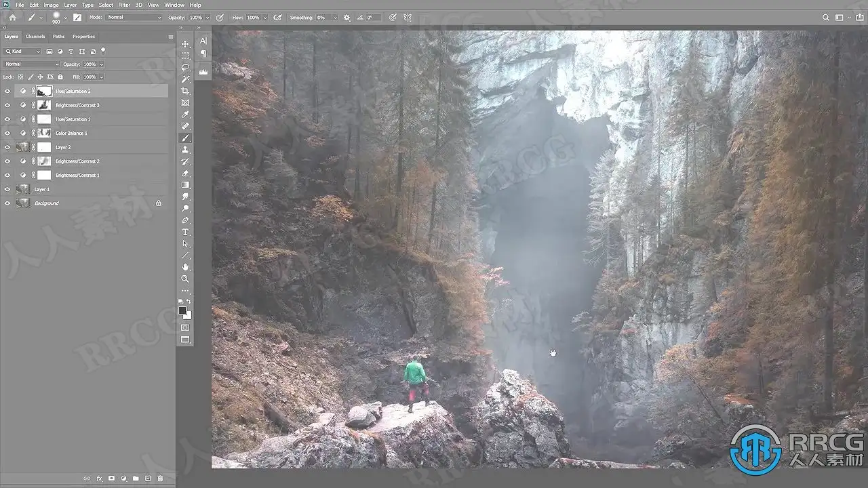
Task: Hide the Brightness/Contrast 3 layer
Action: [7, 105]
